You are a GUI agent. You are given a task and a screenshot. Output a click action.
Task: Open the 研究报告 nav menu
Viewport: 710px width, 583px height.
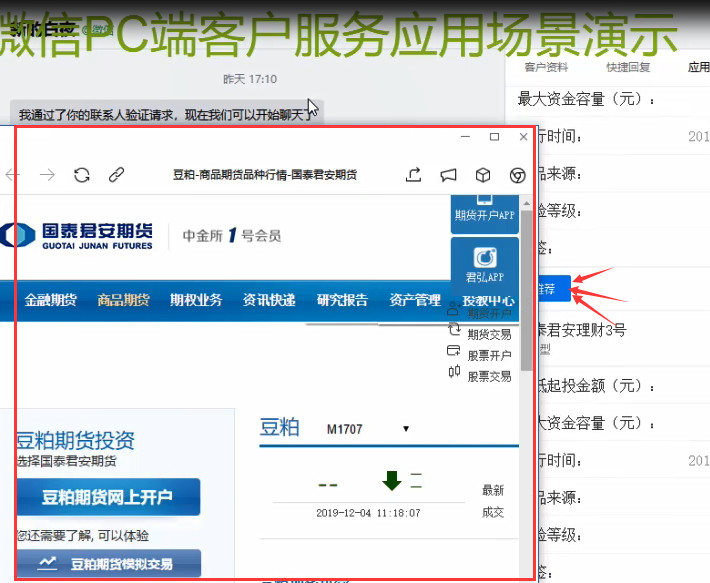coord(342,300)
